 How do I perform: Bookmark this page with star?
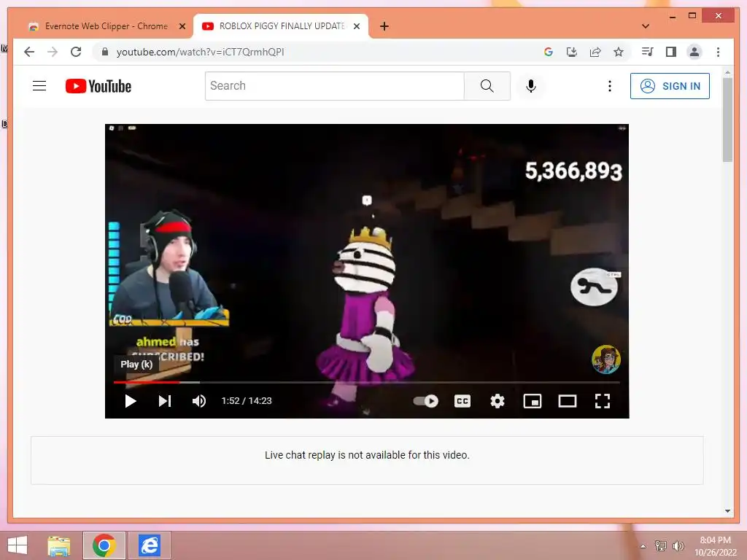click(x=619, y=52)
